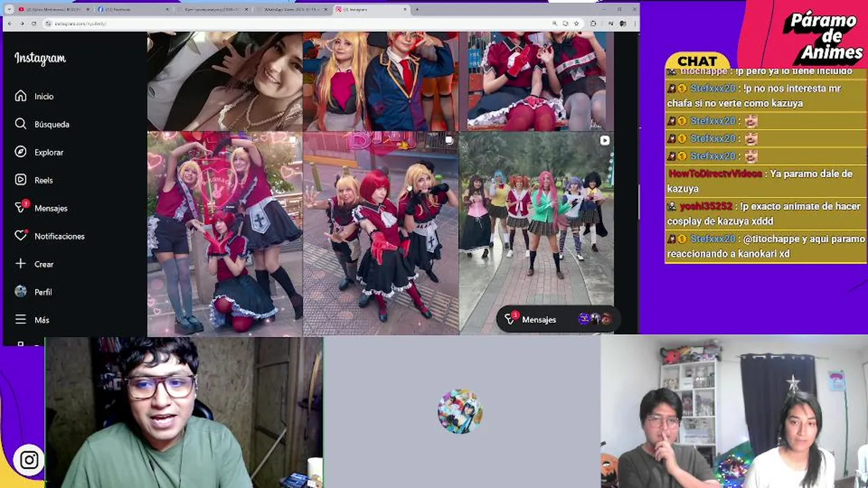This screenshot has height=488, width=868.
Task: Open post with red-haired cosplayer in center
Action: (x=380, y=234)
